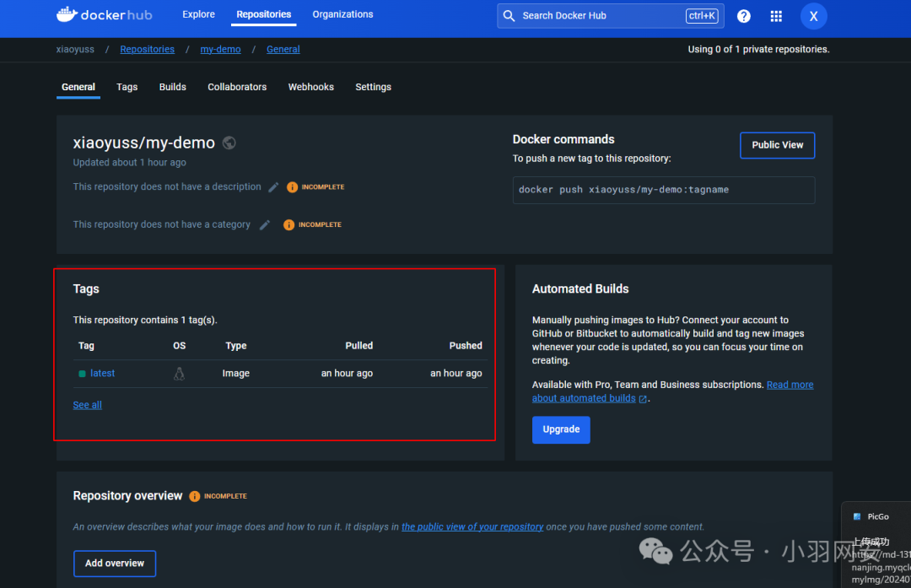This screenshot has width=911, height=588.
Task: Open Repositories in top navigation
Action: point(264,14)
